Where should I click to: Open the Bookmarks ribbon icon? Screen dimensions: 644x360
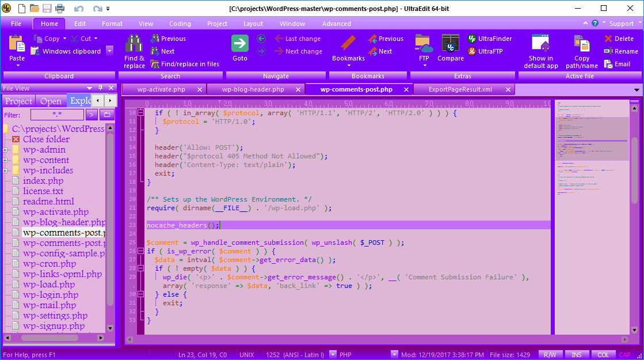pyautogui.click(x=348, y=44)
